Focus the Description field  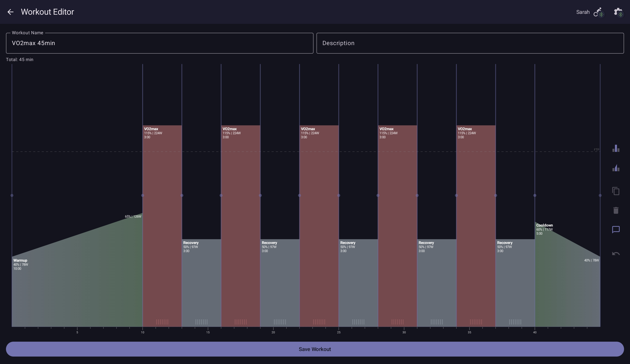pos(470,43)
